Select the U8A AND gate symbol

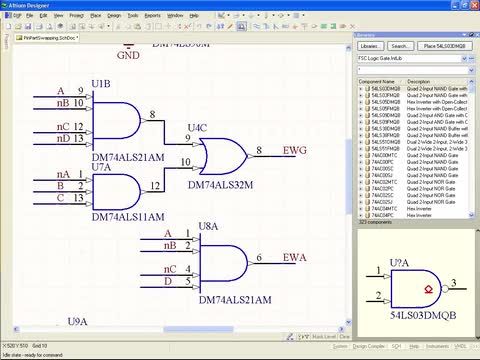point(224,263)
